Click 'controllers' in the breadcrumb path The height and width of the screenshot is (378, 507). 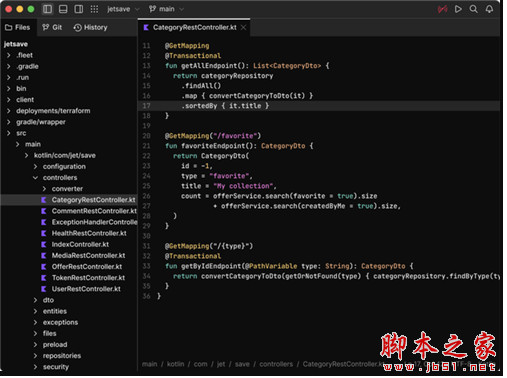click(x=276, y=364)
